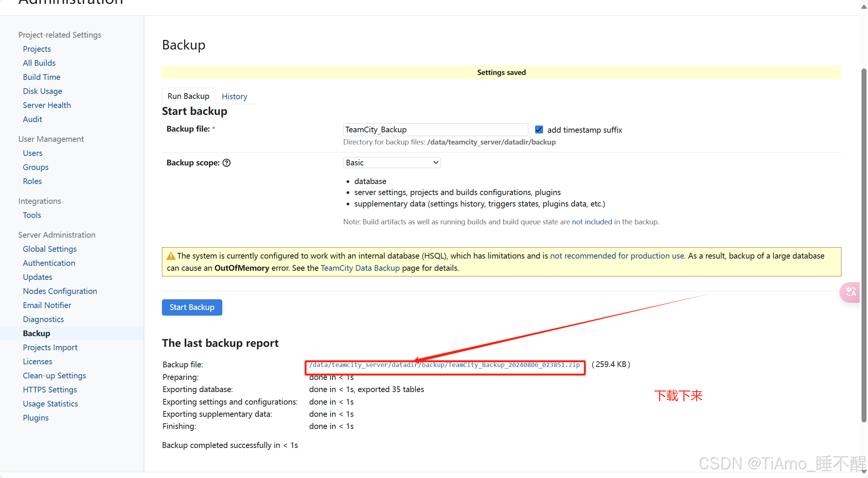
Task: Open the Plugins page
Action: pos(36,418)
